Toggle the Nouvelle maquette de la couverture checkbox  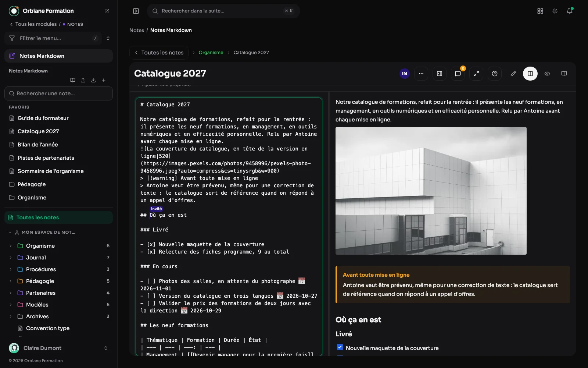340,347
